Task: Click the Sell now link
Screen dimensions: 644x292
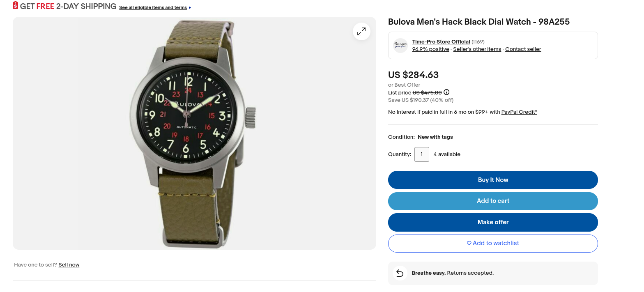Action: (69, 265)
